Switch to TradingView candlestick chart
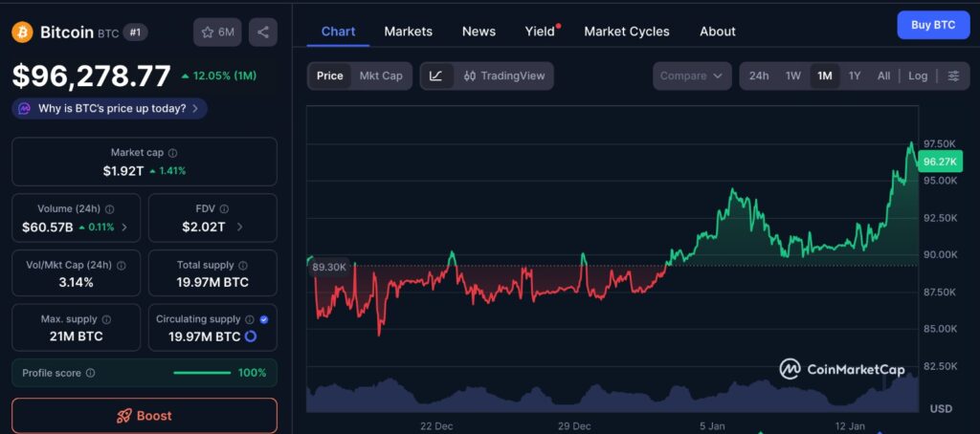Image resolution: width=980 pixels, height=434 pixels. [504, 76]
